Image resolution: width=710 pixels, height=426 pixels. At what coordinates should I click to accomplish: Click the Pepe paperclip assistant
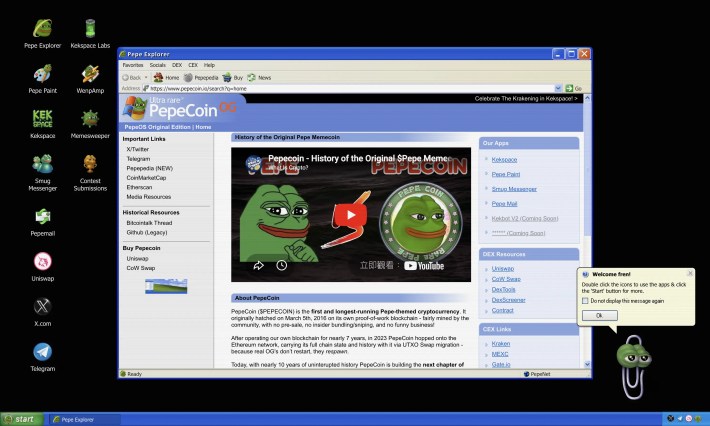tap(633, 353)
